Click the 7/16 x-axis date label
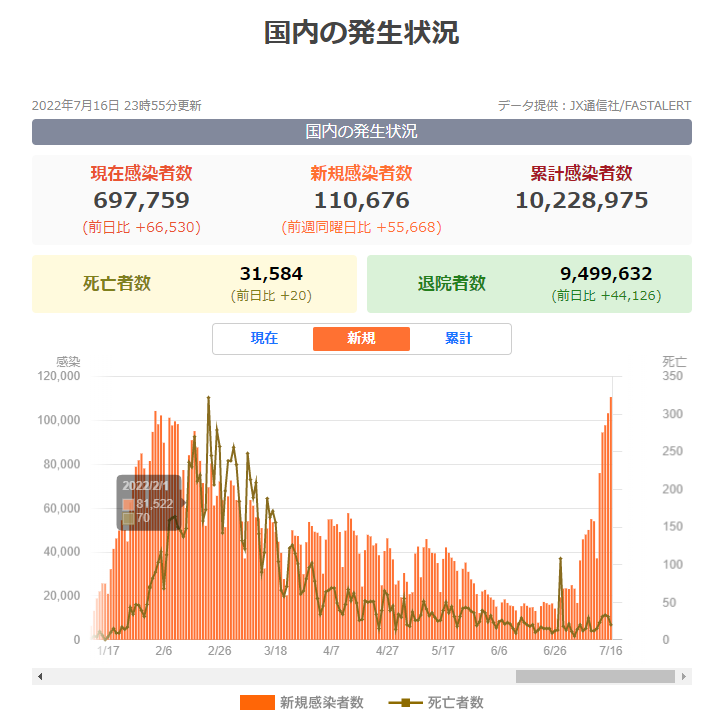Image resolution: width=719 pixels, height=717 pixels. click(x=611, y=651)
